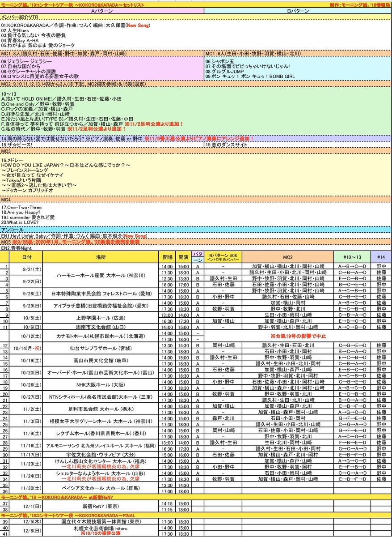Click the メンバー紹介VTR row

point(195,17)
